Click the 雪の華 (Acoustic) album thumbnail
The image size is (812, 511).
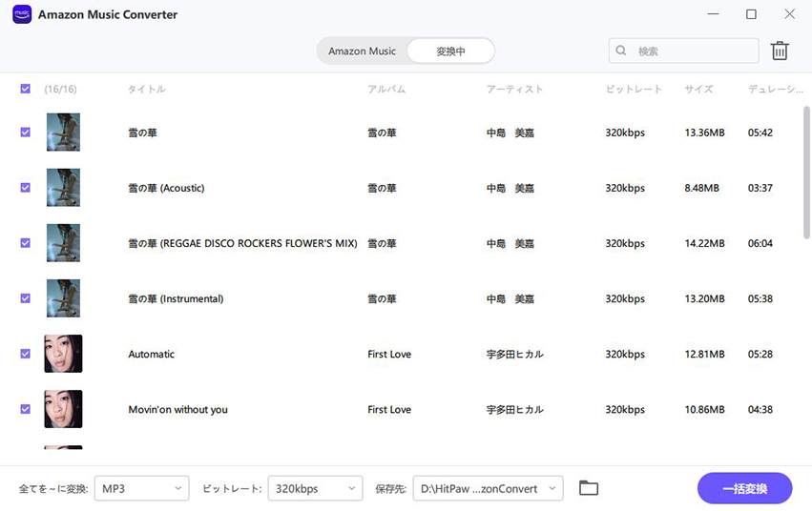[x=63, y=187]
